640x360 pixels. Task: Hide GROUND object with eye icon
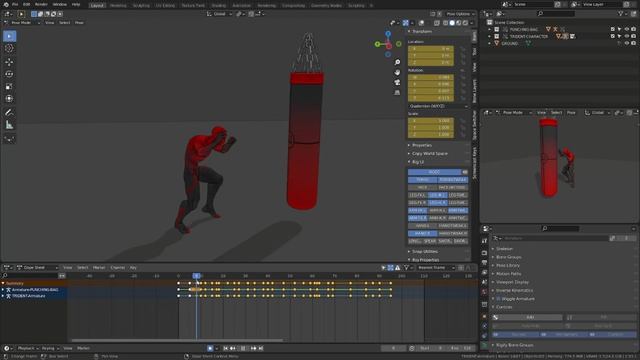click(627, 43)
